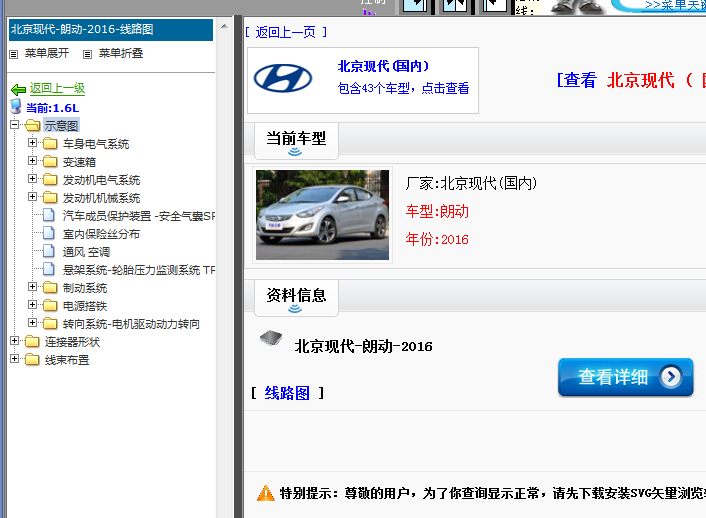Click the 连接器形状 folder icon
The width and height of the screenshot is (706, 518).
[32, 342]
